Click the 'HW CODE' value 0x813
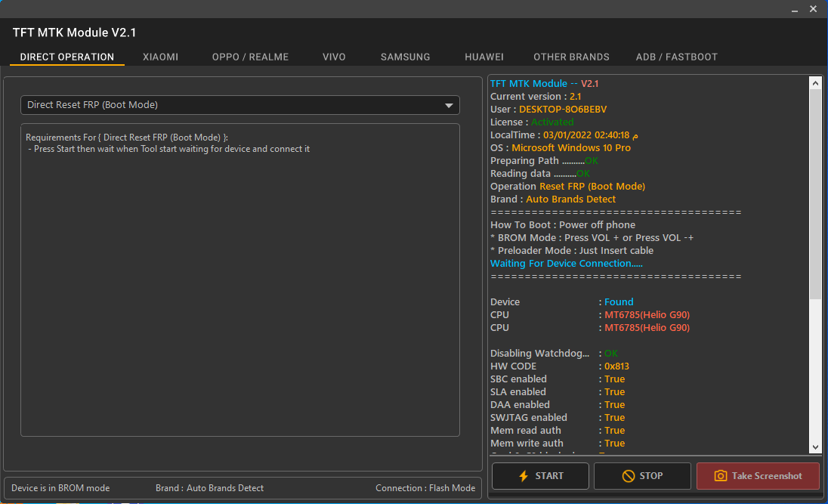 [616, 366]
